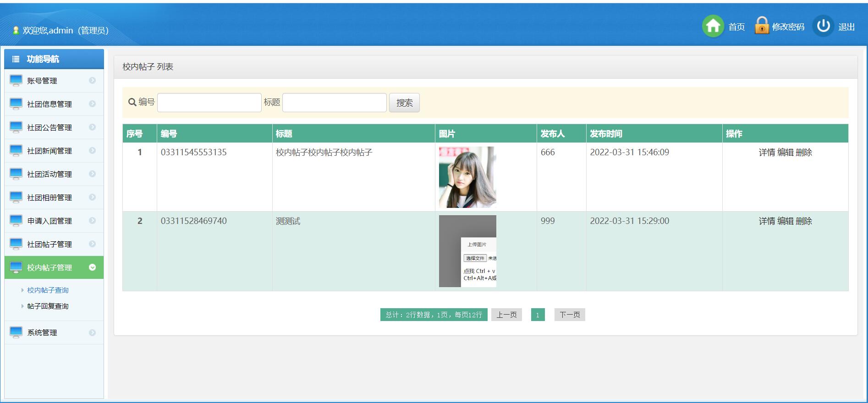View 详情 for post 03311545553135
Viewport: 868px width, 403px height.
(x=767, y=152)
